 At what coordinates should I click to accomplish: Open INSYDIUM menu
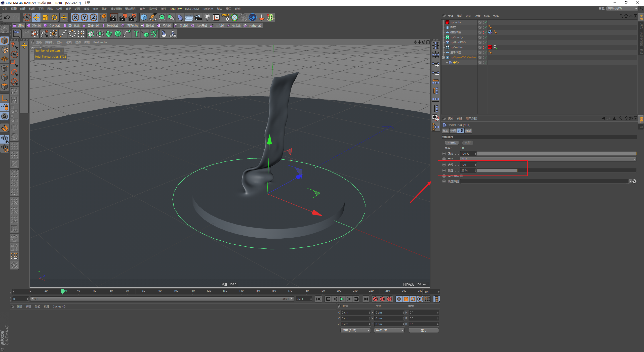(x=192, y=9)
